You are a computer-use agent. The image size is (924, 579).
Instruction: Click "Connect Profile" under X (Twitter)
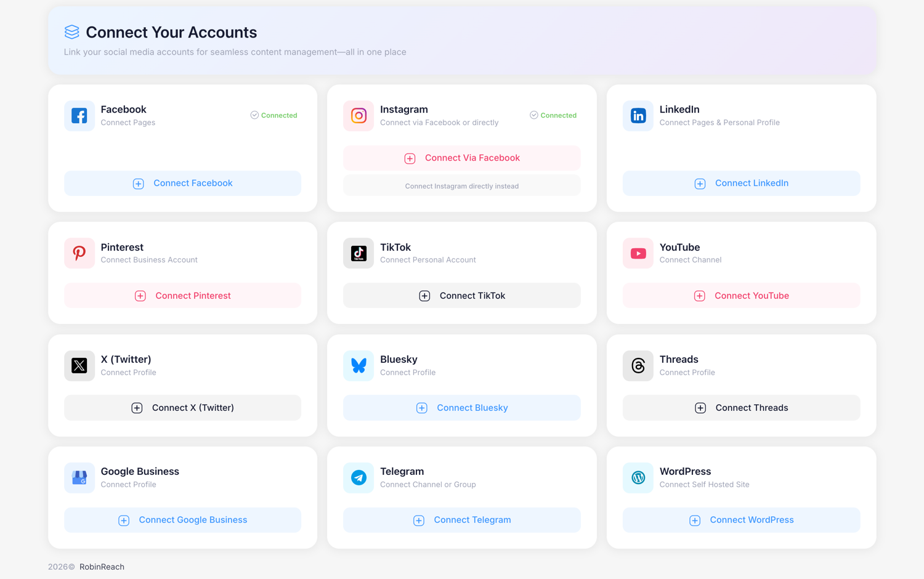tap(129, 373)
